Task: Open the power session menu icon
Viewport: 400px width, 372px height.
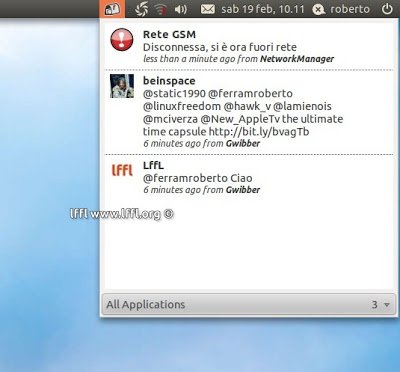Action: (387, 9)
